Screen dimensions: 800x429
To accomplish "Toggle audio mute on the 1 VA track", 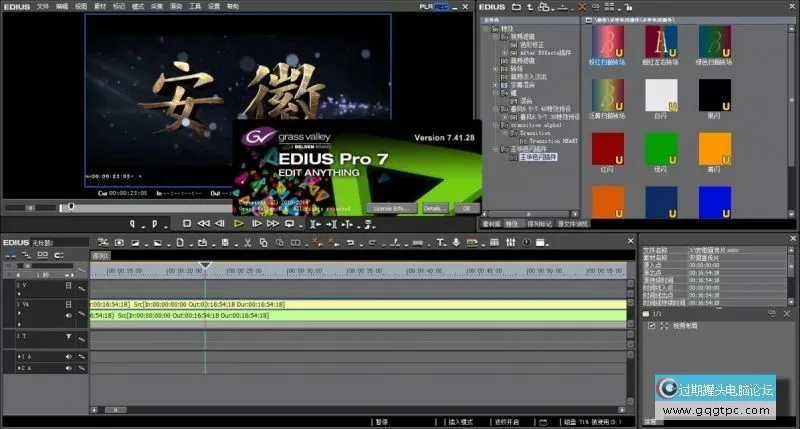I will pyautogui.click(x=69, y=316).
